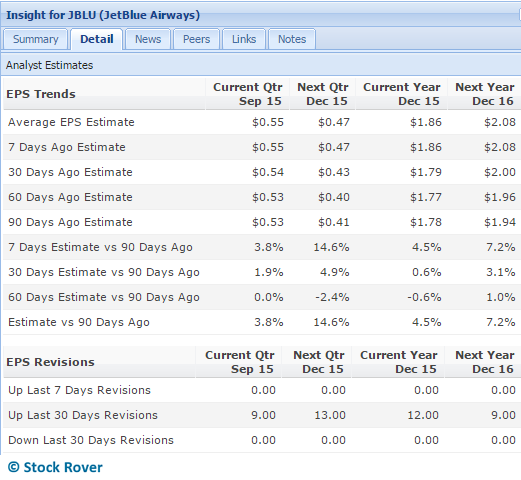Open the News tab
This screenshot has height=480, width=521.
tap(148, 39)
